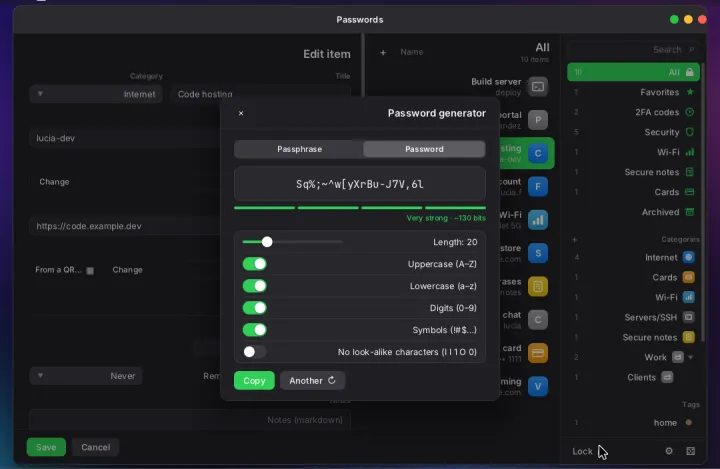Image resolution: width=720 pixels, height=469 pixels.
Task: Adjust the password Length slider handle
Action: click(x=267, y=242)
